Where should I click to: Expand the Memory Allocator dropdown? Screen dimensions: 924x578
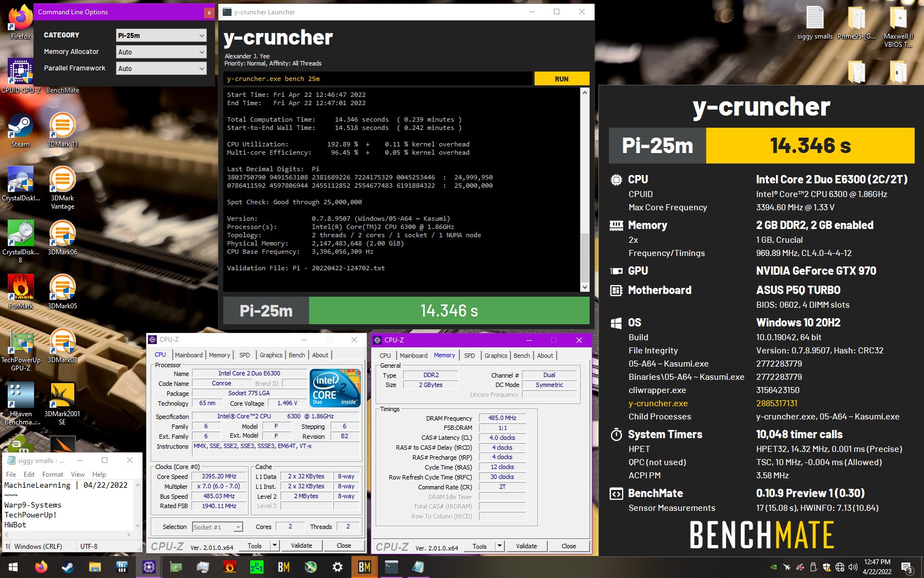coord(161,52)
